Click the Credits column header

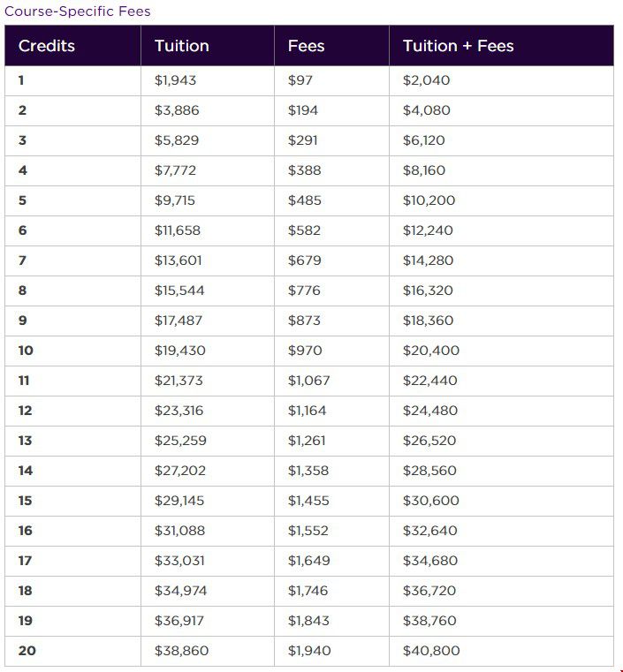tap(72, 45)
